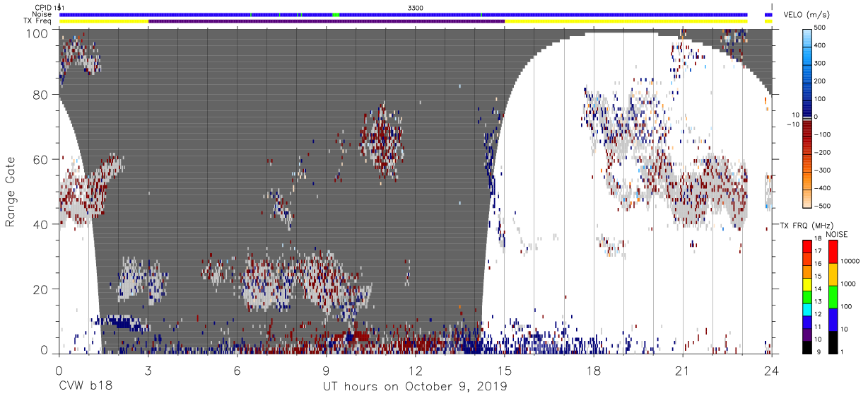
Task: Click the 6 tick on UT hours axis
Action: 237,370
